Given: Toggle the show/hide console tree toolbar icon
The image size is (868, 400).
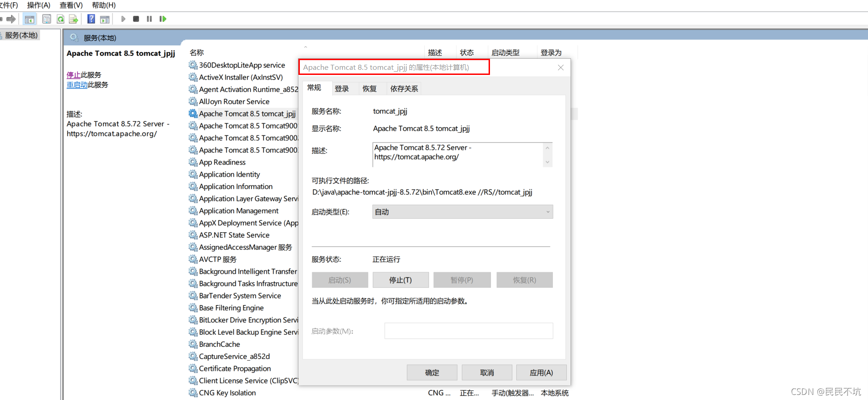Looking at the screenshot, I should point(30,19).
